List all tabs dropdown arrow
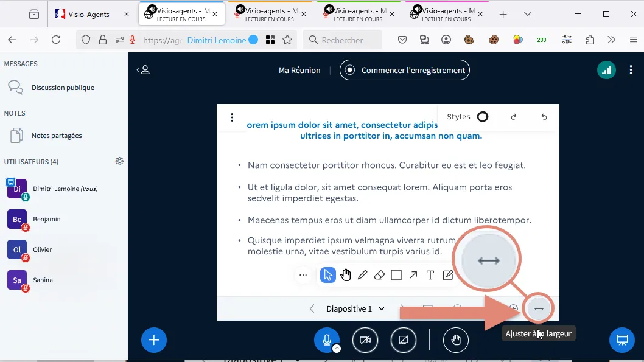The height and width of the screenshot is (362, 644). pos(528,14)
